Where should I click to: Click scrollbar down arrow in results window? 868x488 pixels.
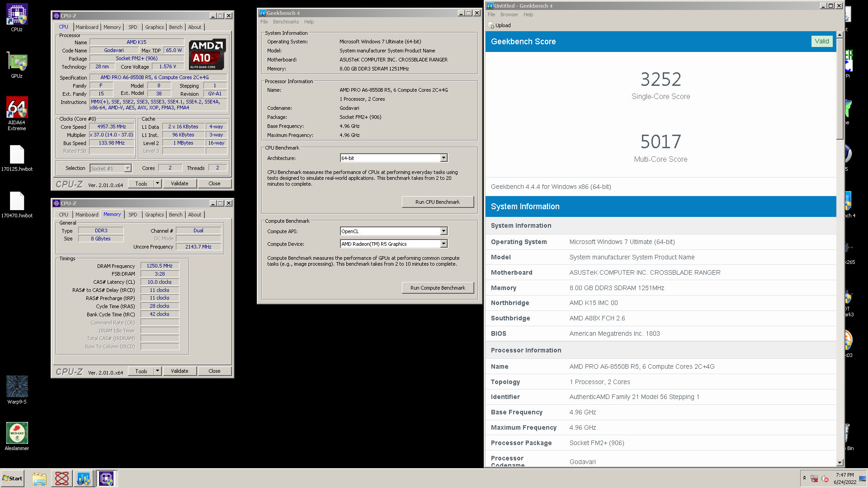click(x=840, y=462)
